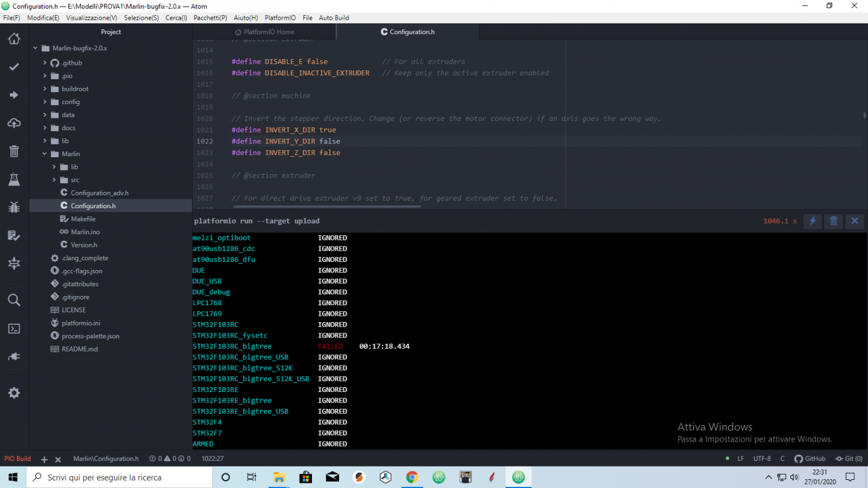Click the PlatformIO Build checkmark icon
868x488 pixels.
[14, 67]
